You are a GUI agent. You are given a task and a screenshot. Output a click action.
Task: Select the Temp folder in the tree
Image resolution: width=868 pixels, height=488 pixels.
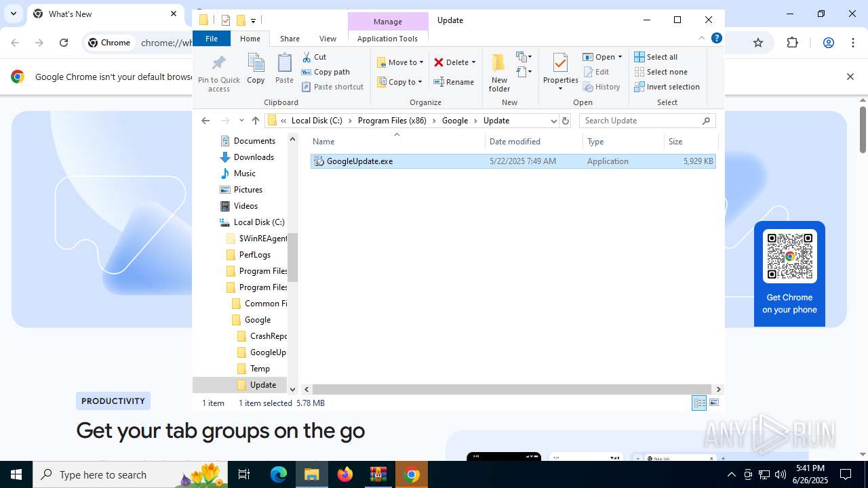click(260, 369)
